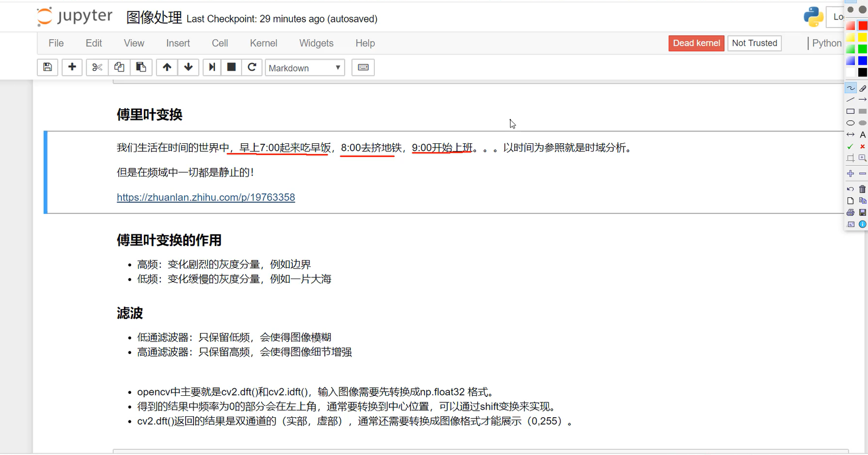Print using annotation palette printer icon
The height and width of the screenshot is (455, 868).
[851, 213]
